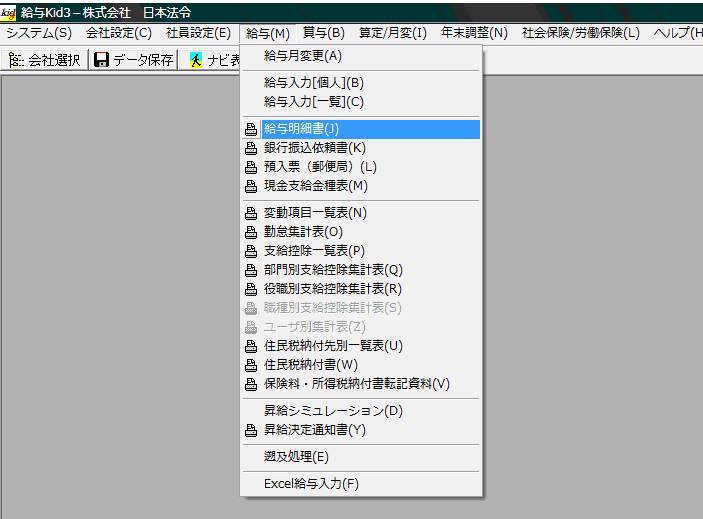Screen dimensions: 703x519
Task: Click the floppy disk データ保存 icon
Action: (101, 60)
